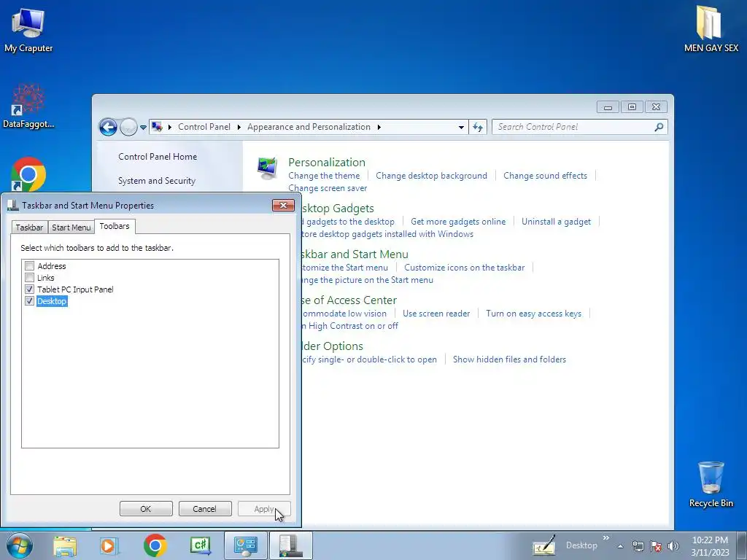Click Change sound effects link
Viewport: 747px width, 560px height.
click(545, 176)
